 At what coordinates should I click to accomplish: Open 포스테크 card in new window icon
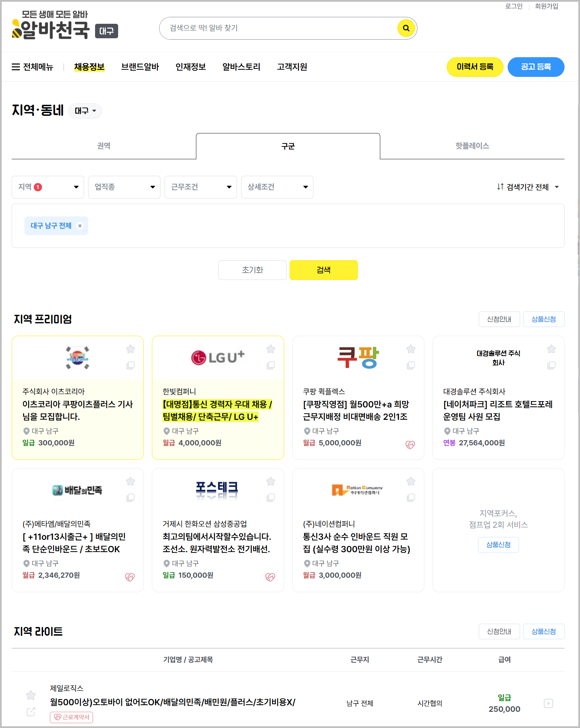point(271,497)
